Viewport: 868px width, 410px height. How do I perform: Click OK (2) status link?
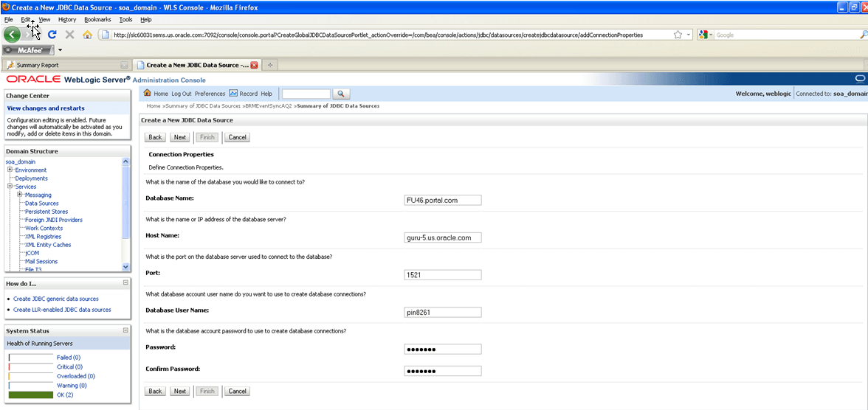pyautogui.click(x=65, y=395)
